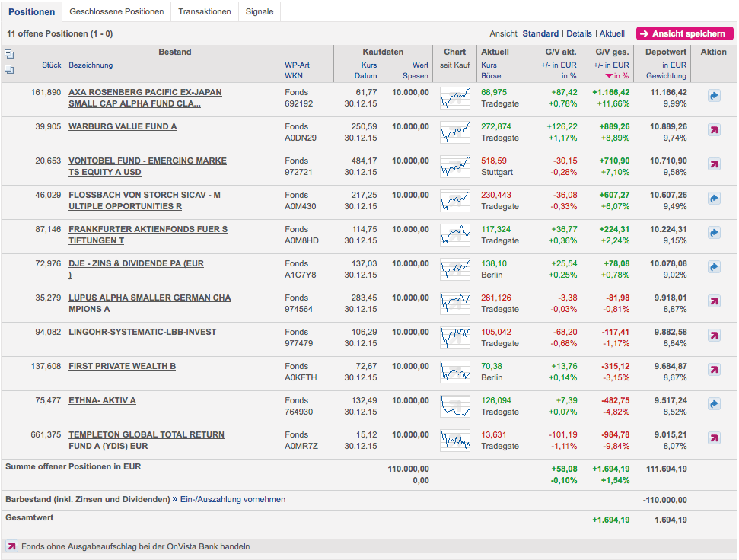
Task: Click the action icon for Warburg Value Fund A
Action: [x=714, y=130]
